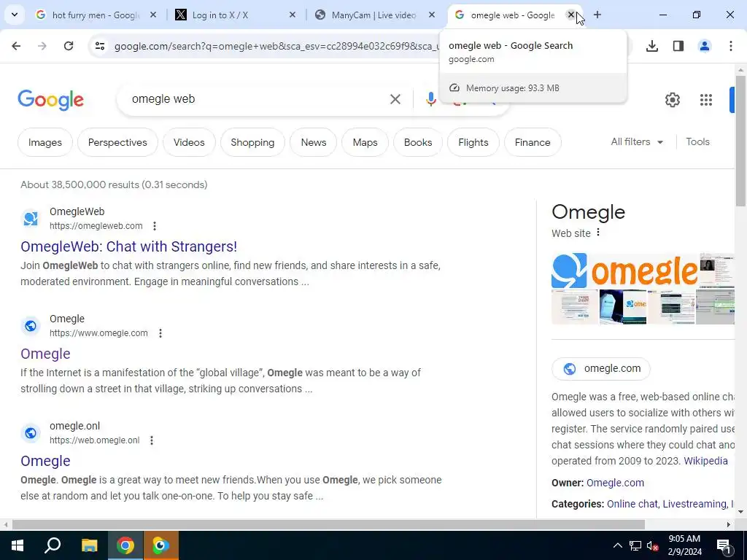Filter results by Flights
Screen dimensions: 747x560
(473, 142)
